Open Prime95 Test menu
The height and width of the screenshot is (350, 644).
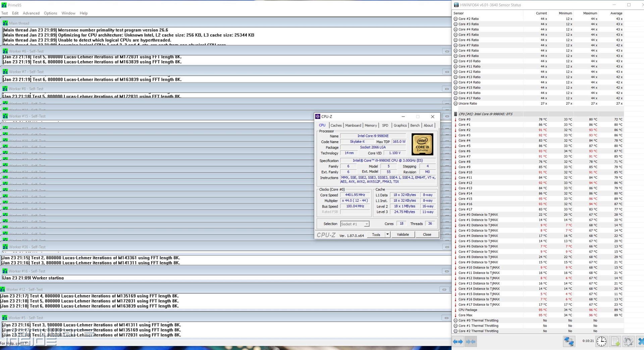(5, 13)
